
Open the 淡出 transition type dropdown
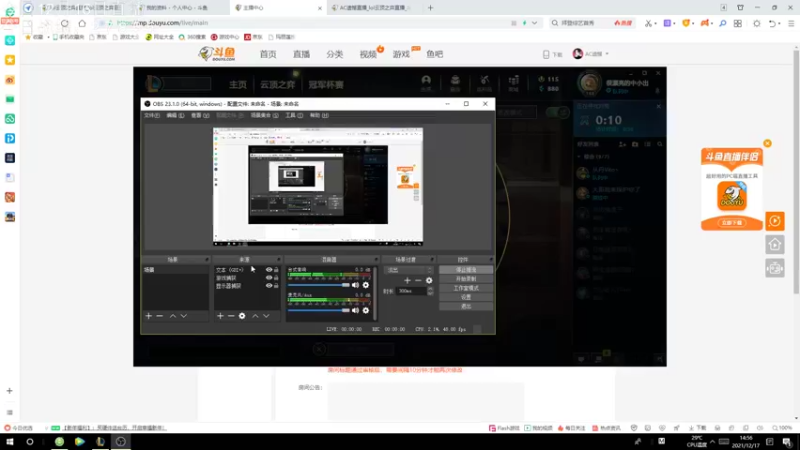(410, 270)
